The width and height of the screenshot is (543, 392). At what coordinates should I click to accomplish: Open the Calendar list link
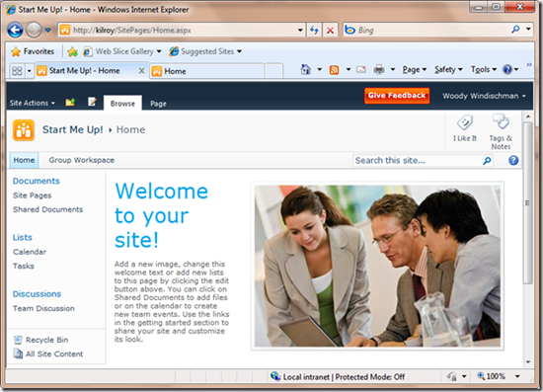(30, 252)
